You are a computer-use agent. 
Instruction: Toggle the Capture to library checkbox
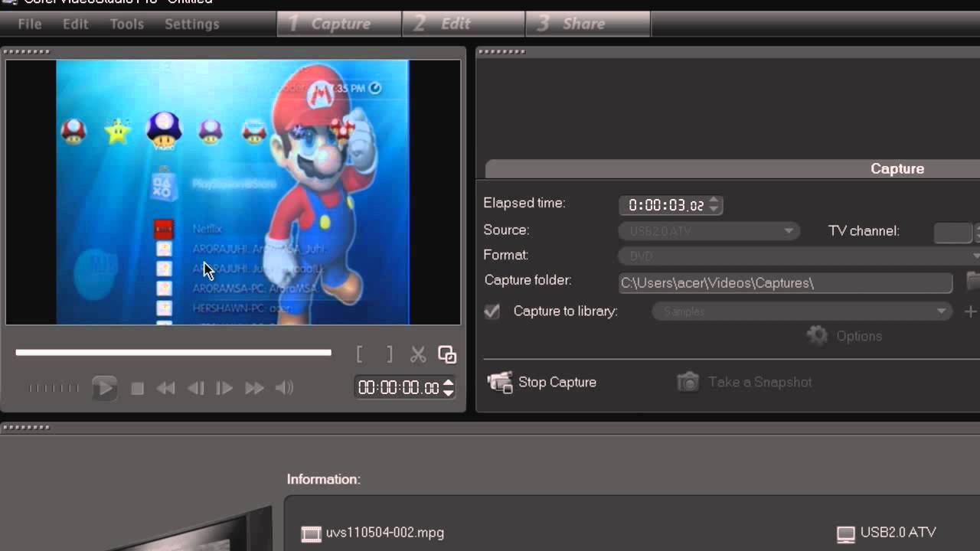(x=492, y=311)
